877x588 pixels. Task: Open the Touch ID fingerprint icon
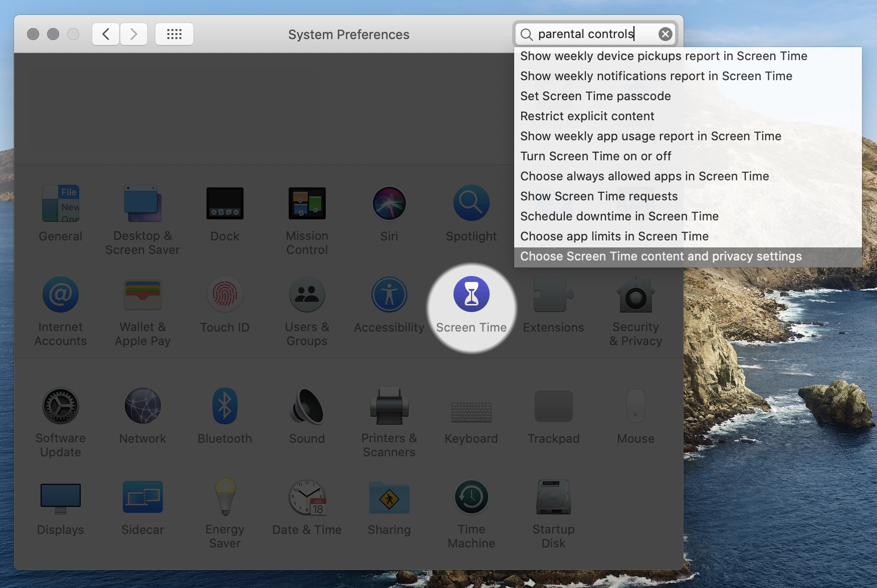pos(225,295)
